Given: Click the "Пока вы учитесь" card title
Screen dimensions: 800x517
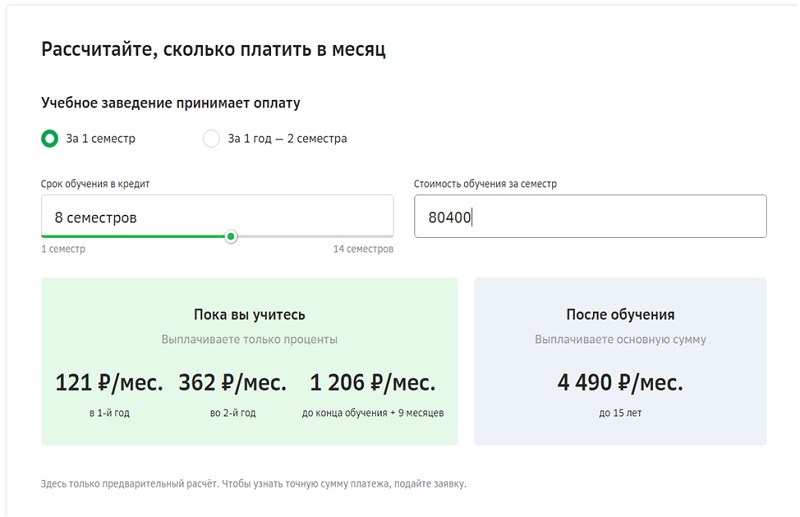Looking at the screenshot, I should 249,315.
